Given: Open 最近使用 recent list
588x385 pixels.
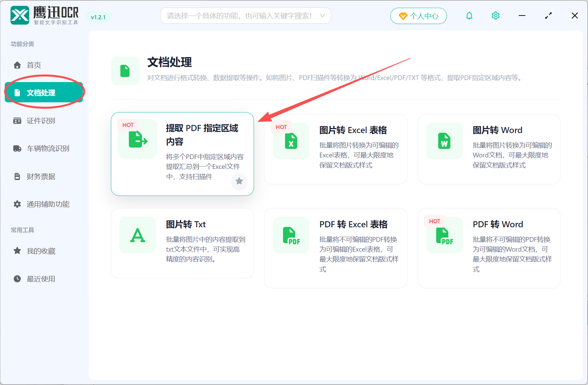Looking at the screenshot, I should [x=44, y=279].
